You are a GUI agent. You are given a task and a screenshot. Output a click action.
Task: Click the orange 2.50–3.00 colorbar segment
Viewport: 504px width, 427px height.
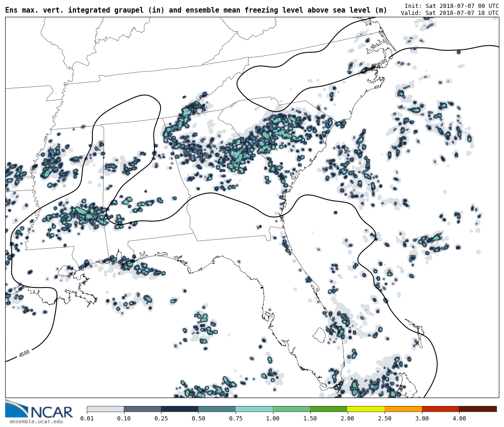pos(403,409)
